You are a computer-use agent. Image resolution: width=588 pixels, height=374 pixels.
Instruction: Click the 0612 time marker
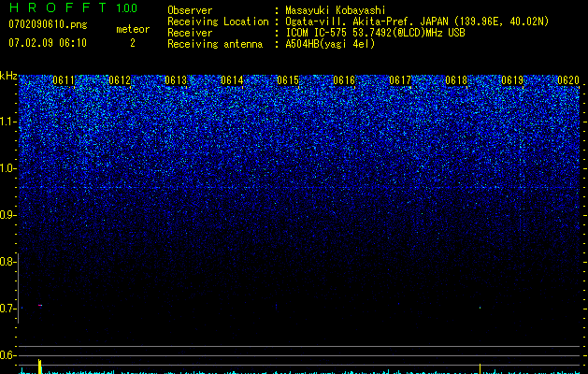[120, 80]
